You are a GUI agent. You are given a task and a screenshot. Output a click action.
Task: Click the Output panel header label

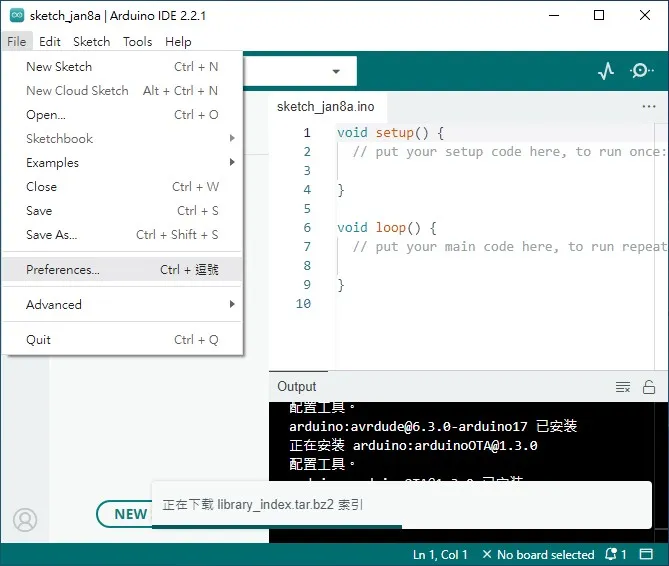click(x=297, y=386)
